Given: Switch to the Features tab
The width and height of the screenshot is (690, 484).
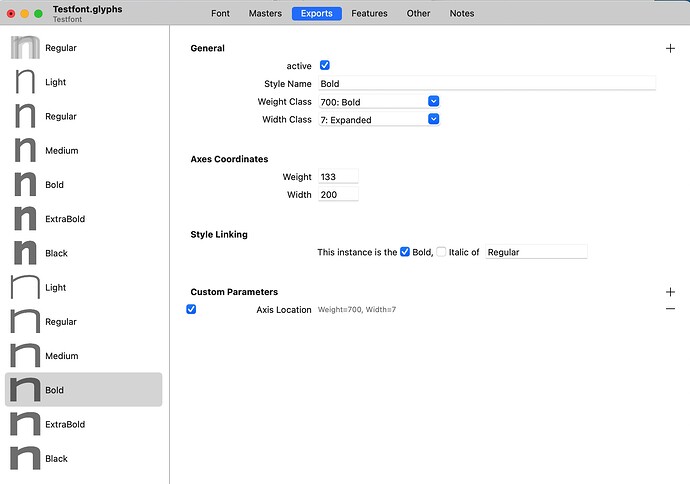Looking at the screenshot, I should [369, 13].
